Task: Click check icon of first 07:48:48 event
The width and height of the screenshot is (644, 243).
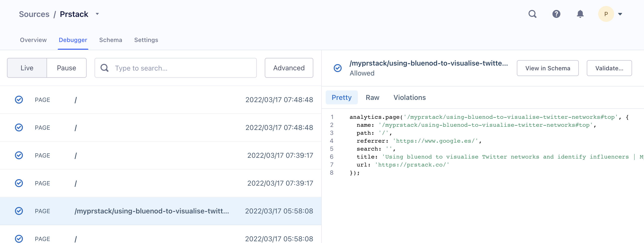Action: [x=19, y=100]
